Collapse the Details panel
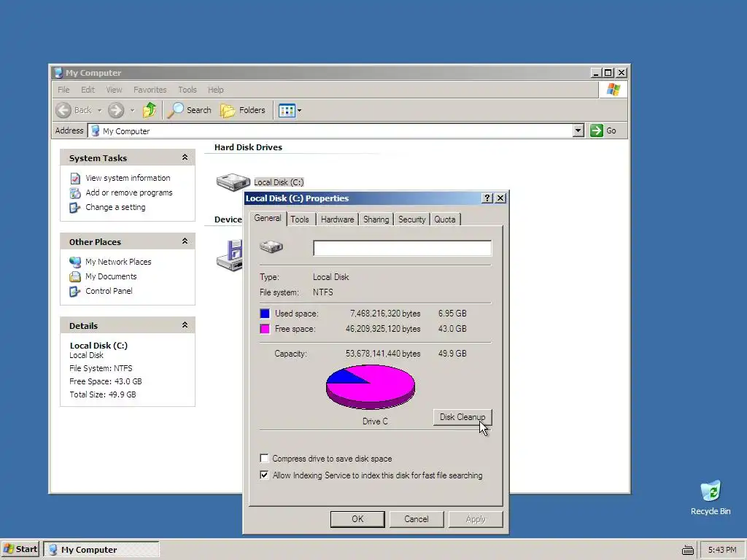The width and height of the screenshot is (747, 560). point(185,325)
